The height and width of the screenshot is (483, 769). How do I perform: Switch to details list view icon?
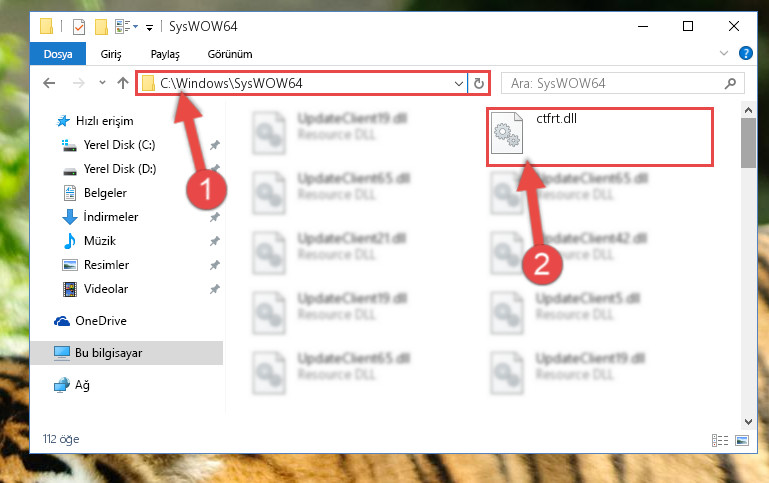720,440
